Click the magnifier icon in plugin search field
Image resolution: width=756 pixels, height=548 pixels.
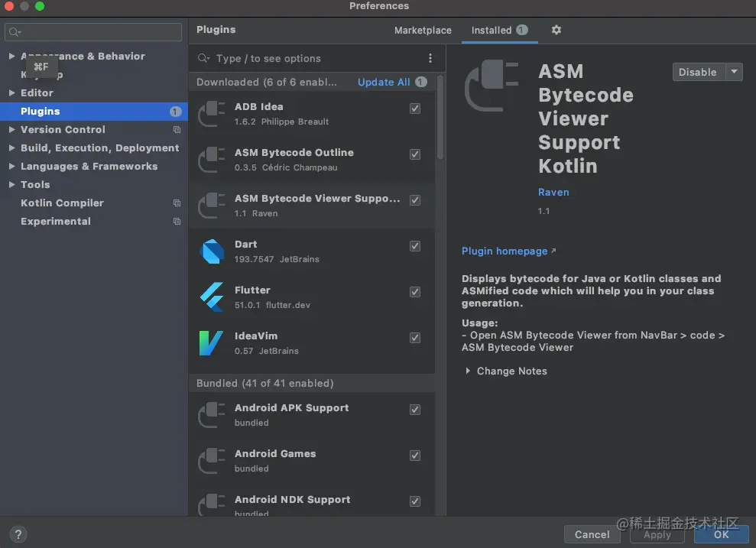click(203, 58)
